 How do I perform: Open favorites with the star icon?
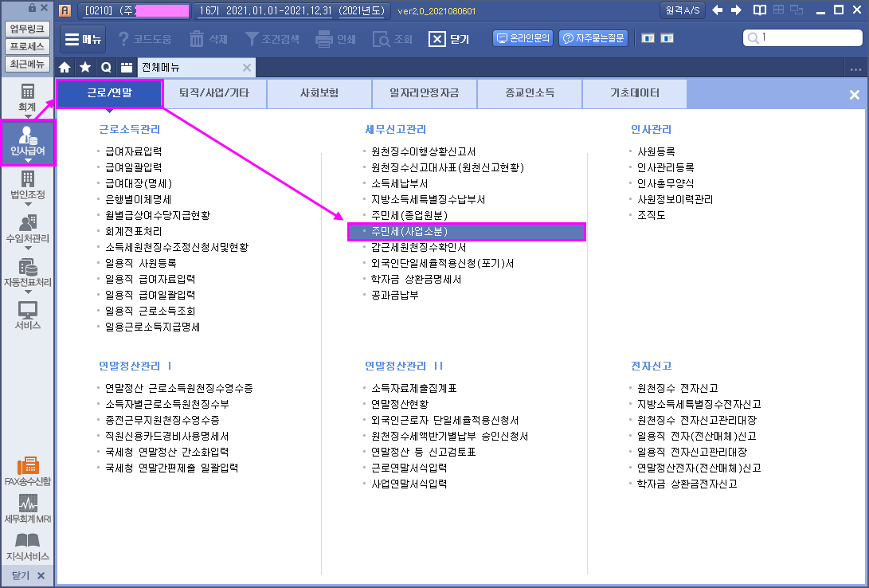[85, 68]
